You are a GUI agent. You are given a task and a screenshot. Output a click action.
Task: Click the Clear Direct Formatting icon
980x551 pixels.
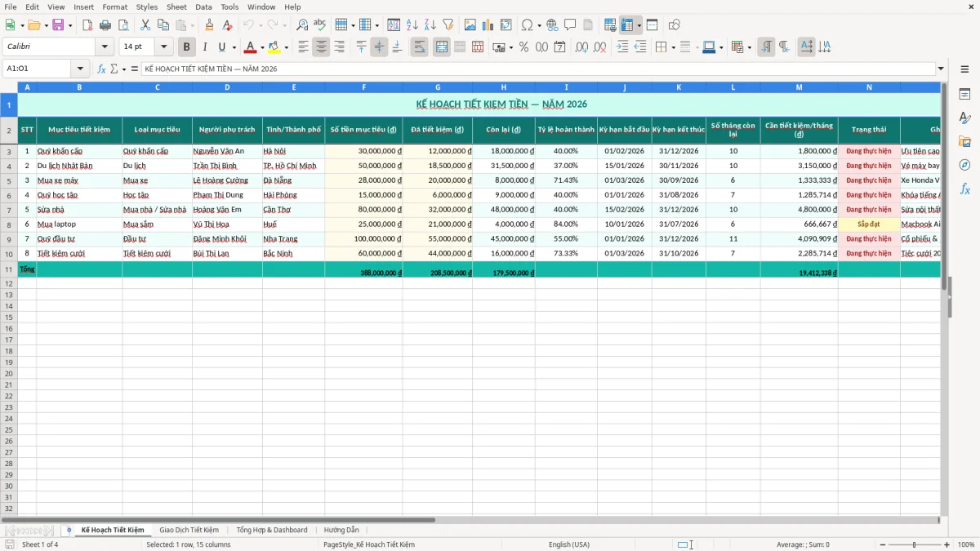[x=227, y=25]
